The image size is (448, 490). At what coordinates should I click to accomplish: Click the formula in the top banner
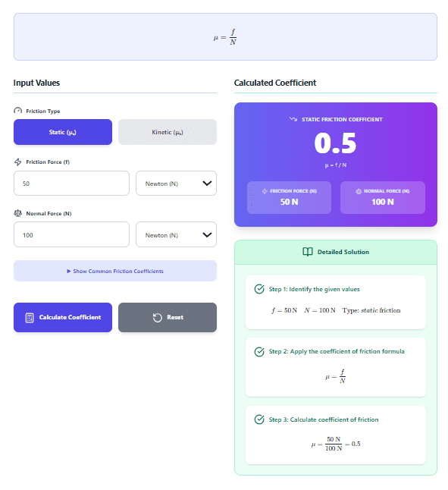pyautogui.click(x=225, y=37)
